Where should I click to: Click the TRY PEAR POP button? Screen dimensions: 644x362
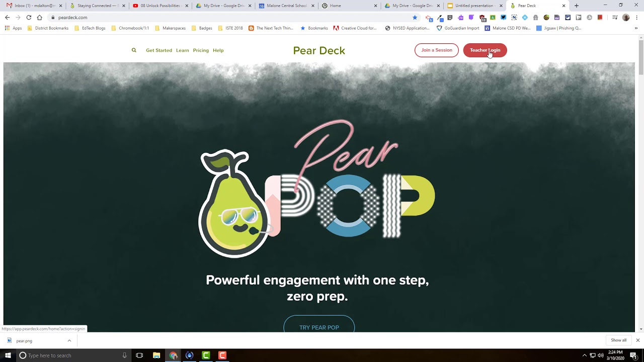319,324
